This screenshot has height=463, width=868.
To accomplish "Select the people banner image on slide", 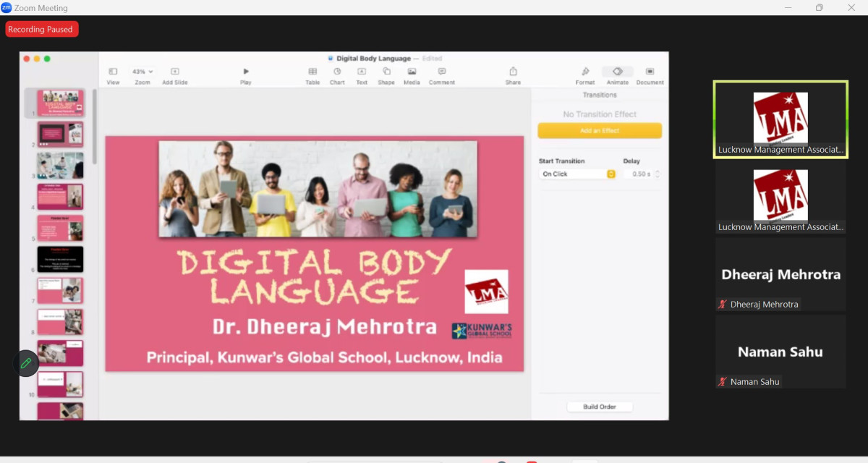I will (318, 189).
